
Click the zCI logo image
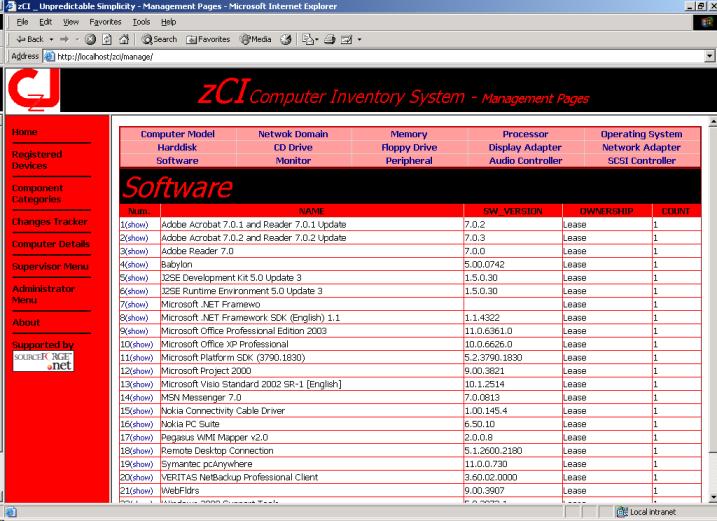33,90
